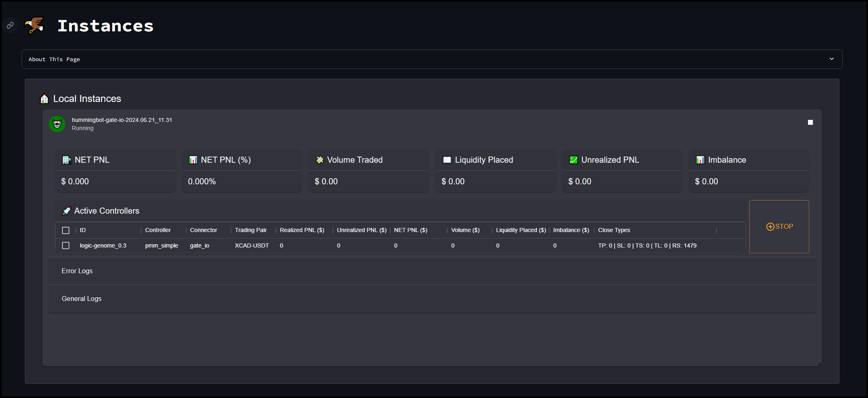The width and height of the screenshot is (868, 398).
Task: Click the panel resize handle at bottom-right corner
Action: click(x=819, y=363)
